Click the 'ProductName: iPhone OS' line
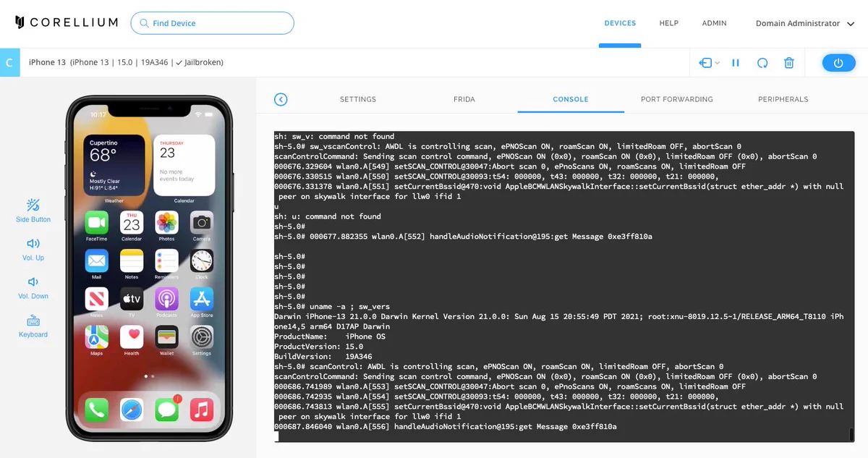This screenshot has width=868, height=458. click(330, 336)
